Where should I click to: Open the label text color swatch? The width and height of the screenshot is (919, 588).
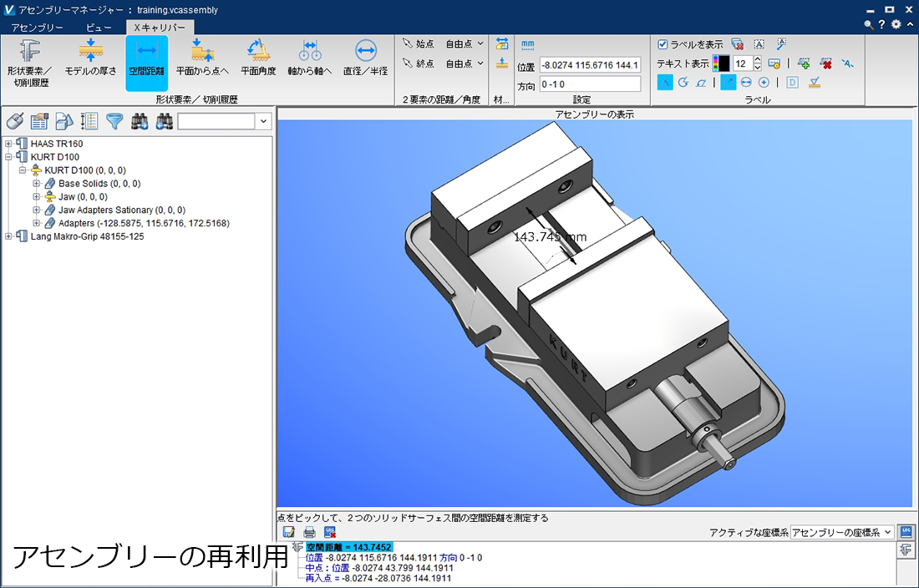722,63
